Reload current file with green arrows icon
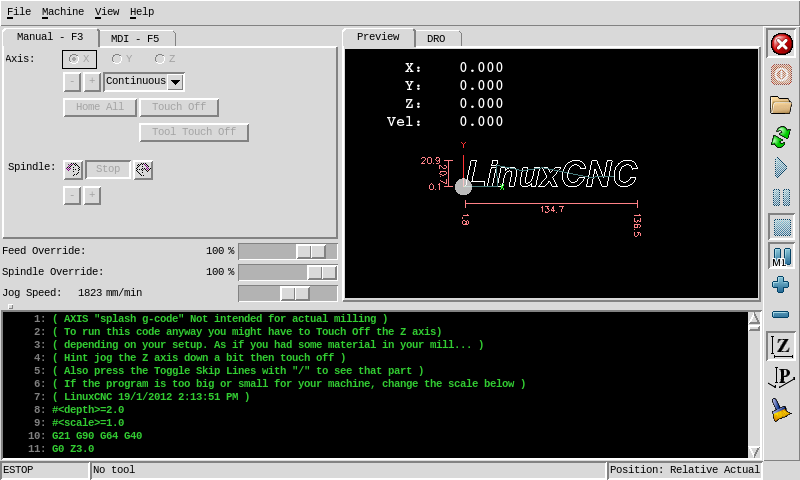This screenshot has width=800, height=480. [781, 137]
